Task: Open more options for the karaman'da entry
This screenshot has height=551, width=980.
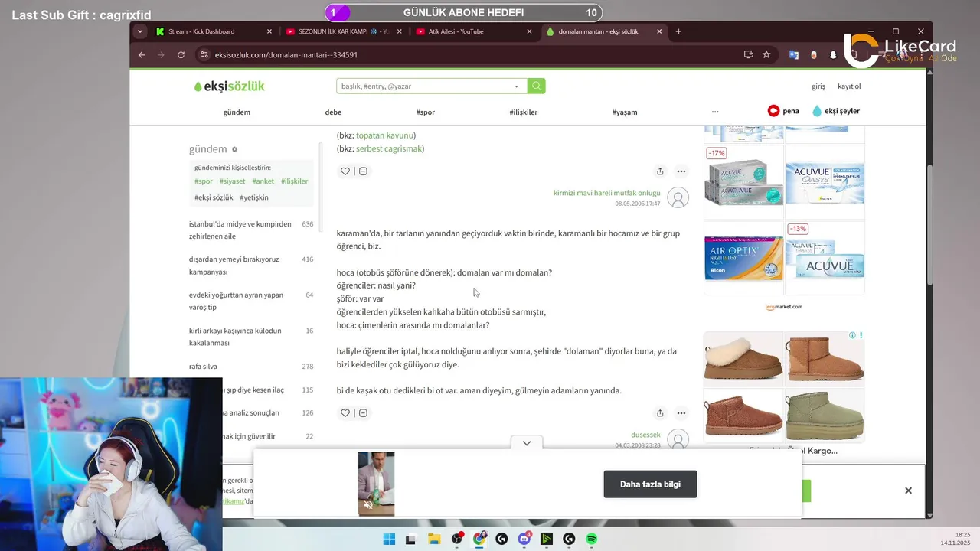Action: (681, 413)
